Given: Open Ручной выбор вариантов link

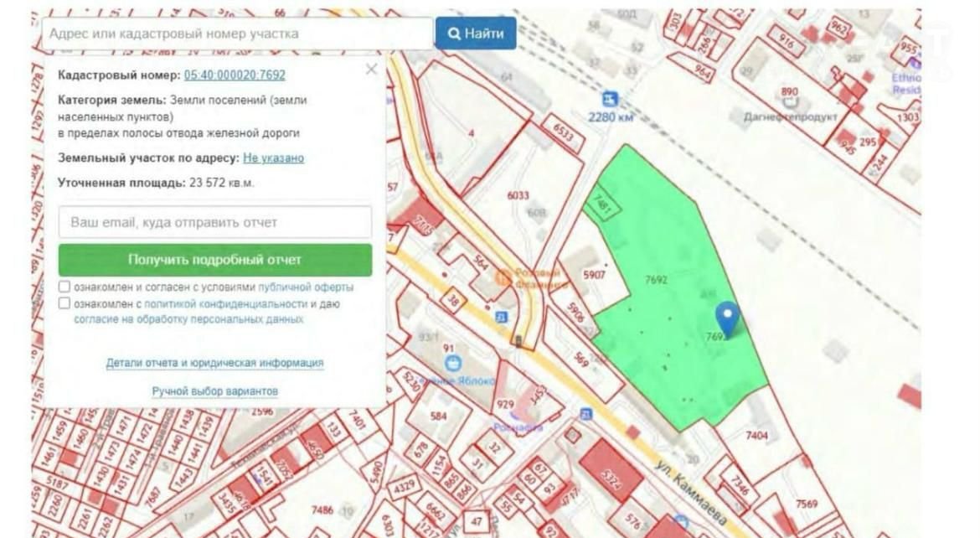Looking at the screenshot, I should click(214, 391).
